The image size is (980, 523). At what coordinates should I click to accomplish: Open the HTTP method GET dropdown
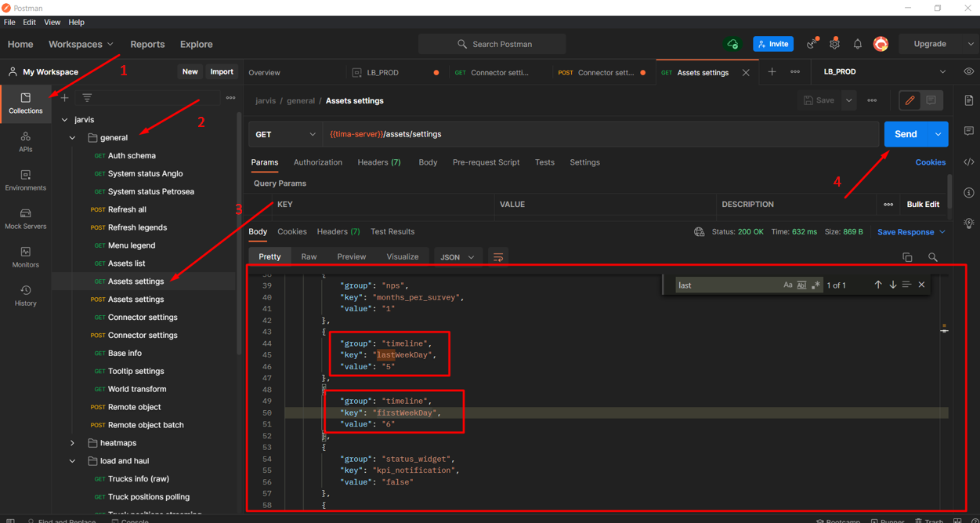[x=285, y=134]
